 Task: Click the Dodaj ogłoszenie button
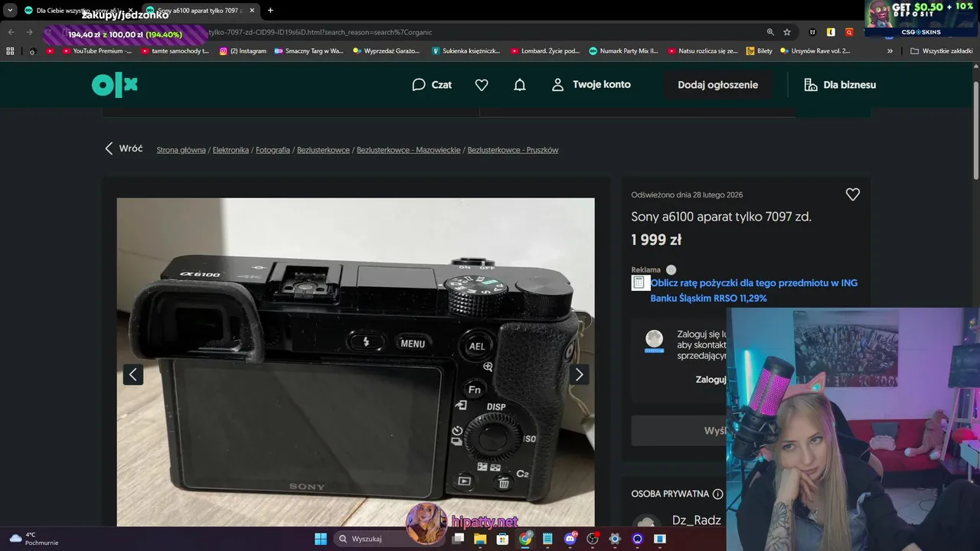(718, 85)
